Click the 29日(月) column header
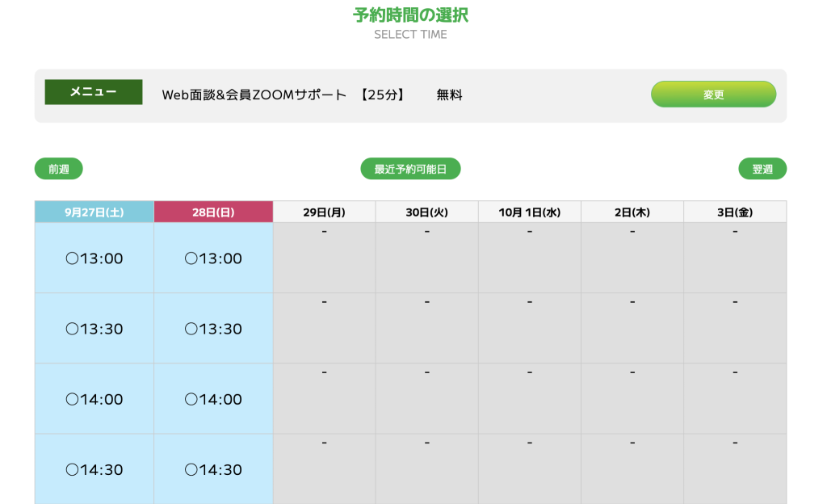 coord(323,211)
